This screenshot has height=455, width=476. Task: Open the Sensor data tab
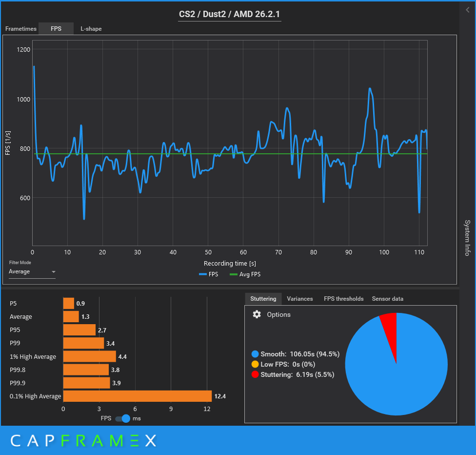pyautogui.click(x=387, y=299)
